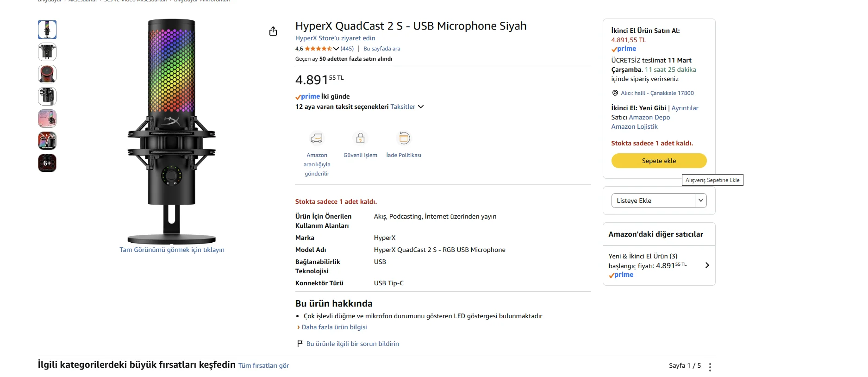Open the 445 reviews link
The width and height of the screenshot is (868, 377).
point(347,49)
